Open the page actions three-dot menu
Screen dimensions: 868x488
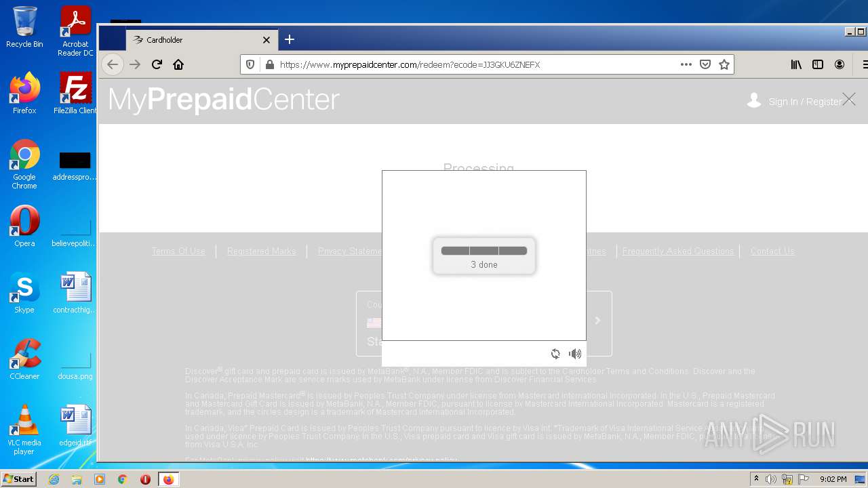[x=686, y=64]
